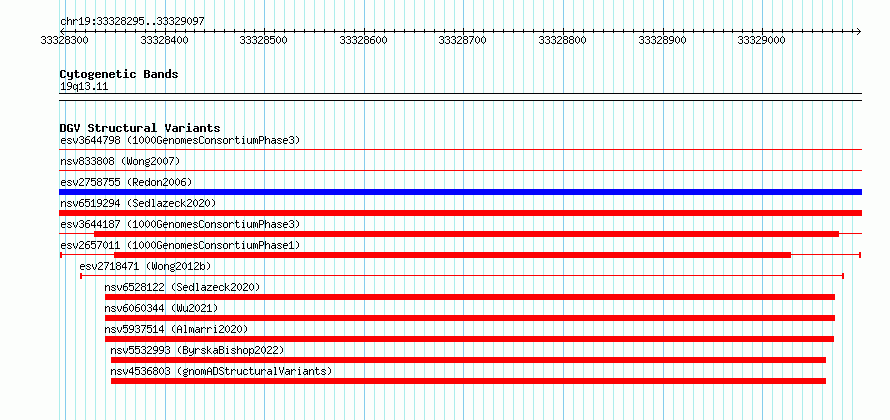This screenshot has width=890, height=420.
Task: Open variant nsv4536803 (gnomADStructuralVariants) label
Action: click(x=221, y=371)
